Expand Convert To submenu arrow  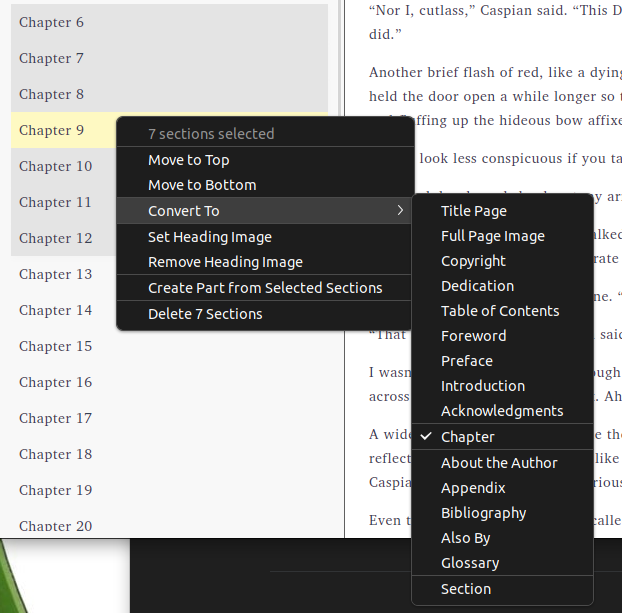400,211
